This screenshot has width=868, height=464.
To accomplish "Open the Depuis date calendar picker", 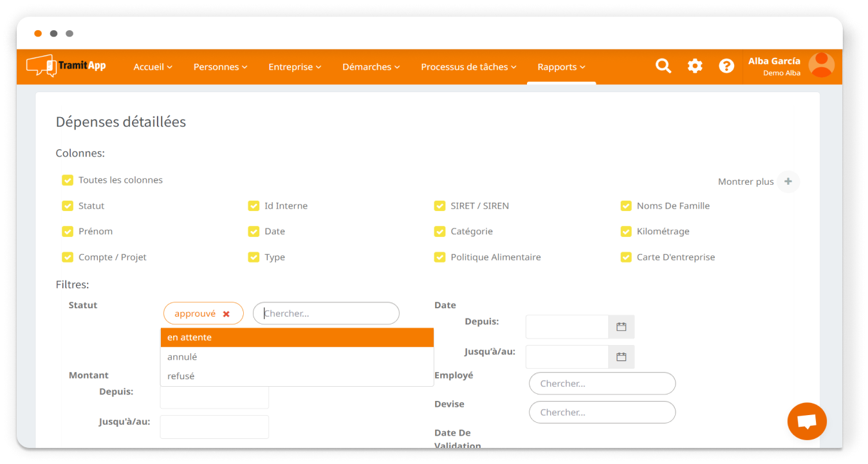I will [621, 327].
